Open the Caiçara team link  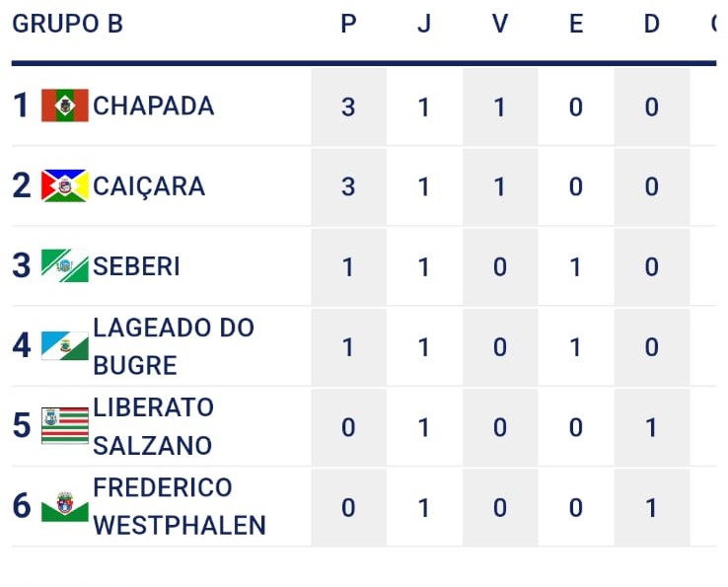[x=149, y=186]
